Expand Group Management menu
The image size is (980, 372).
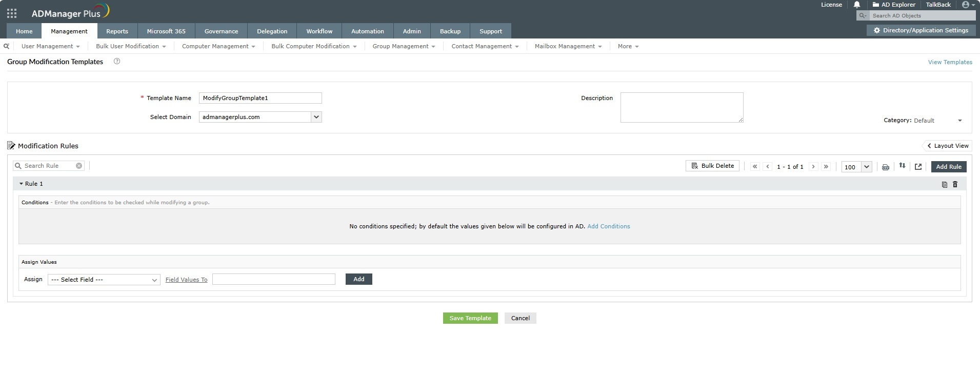tap(404, 46)
